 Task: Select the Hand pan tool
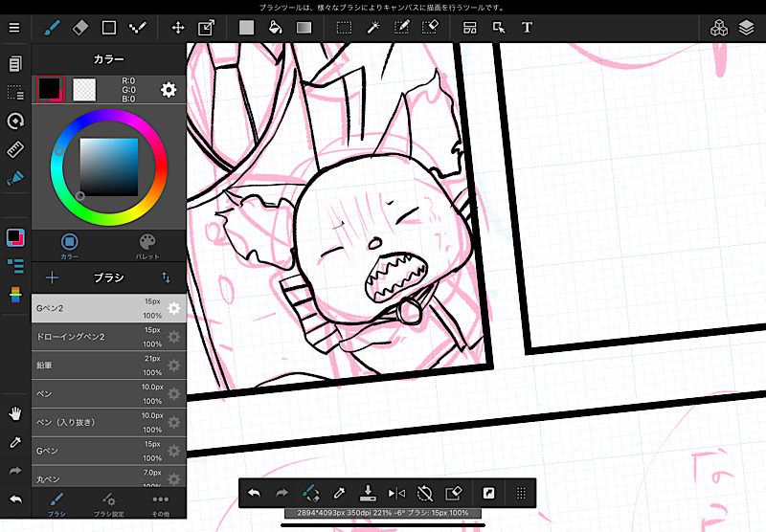(x=15, y=414)
